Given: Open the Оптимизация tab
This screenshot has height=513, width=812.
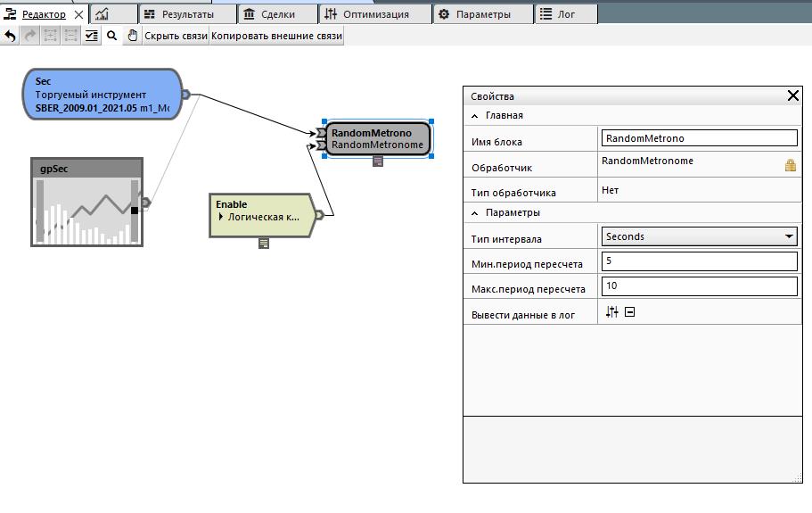Looking at the screenshot, I should click(x=375, y=14).
